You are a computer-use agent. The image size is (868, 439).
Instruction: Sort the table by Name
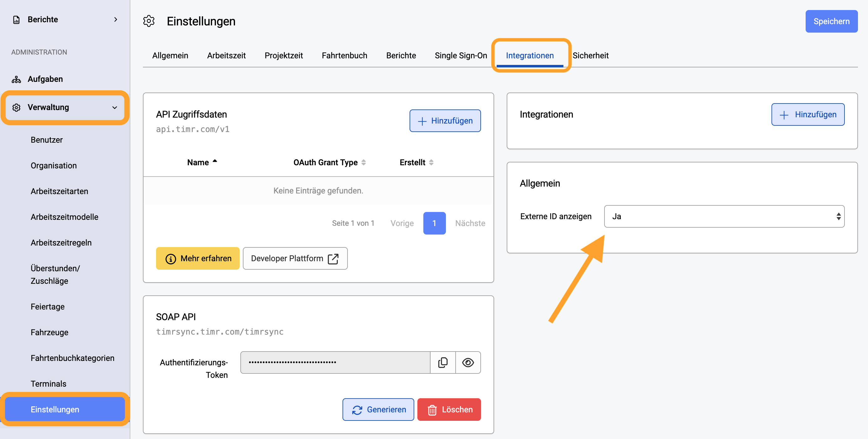(198, 162)
